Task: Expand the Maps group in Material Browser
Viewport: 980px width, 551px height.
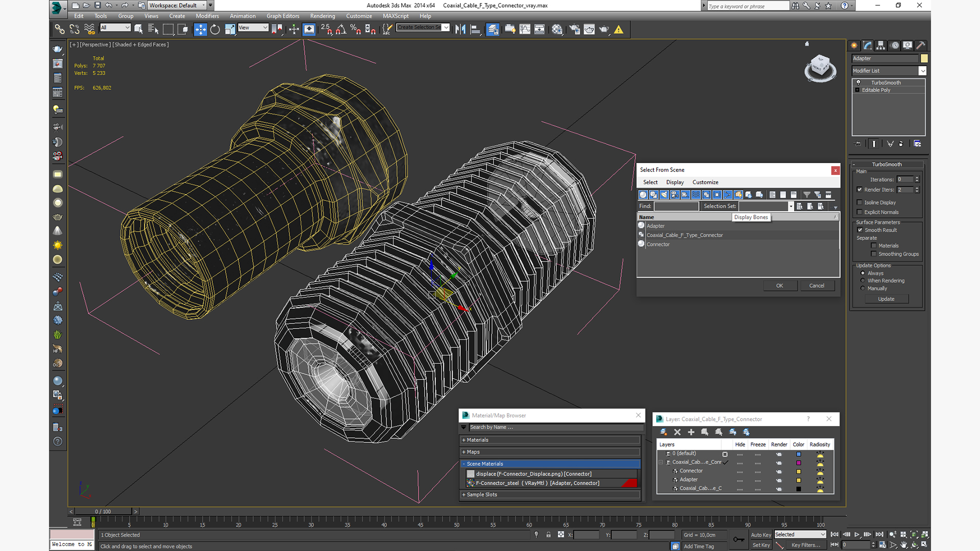Action: pyautogui.click(x=550, y=452)
